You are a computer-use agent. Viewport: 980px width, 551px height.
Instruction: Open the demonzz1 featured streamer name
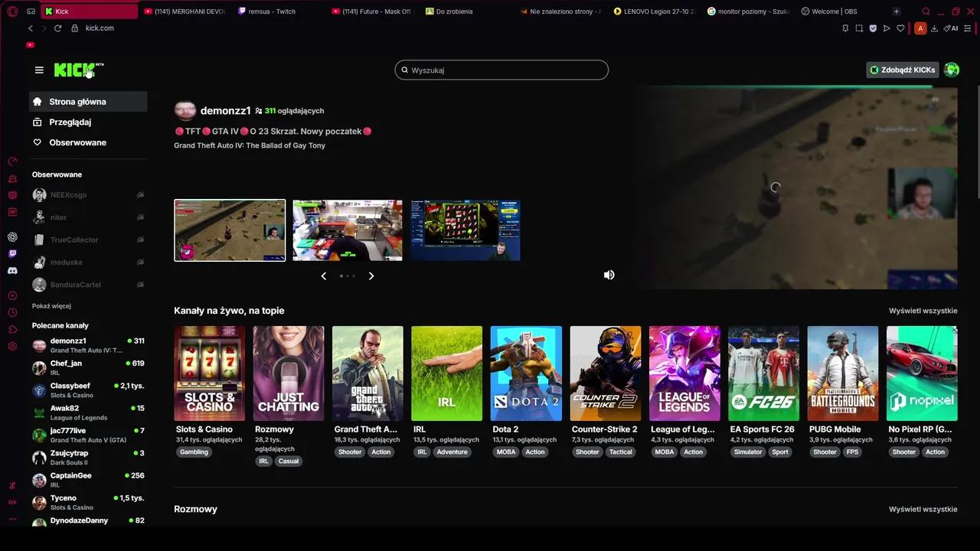[x=225, y=111]
